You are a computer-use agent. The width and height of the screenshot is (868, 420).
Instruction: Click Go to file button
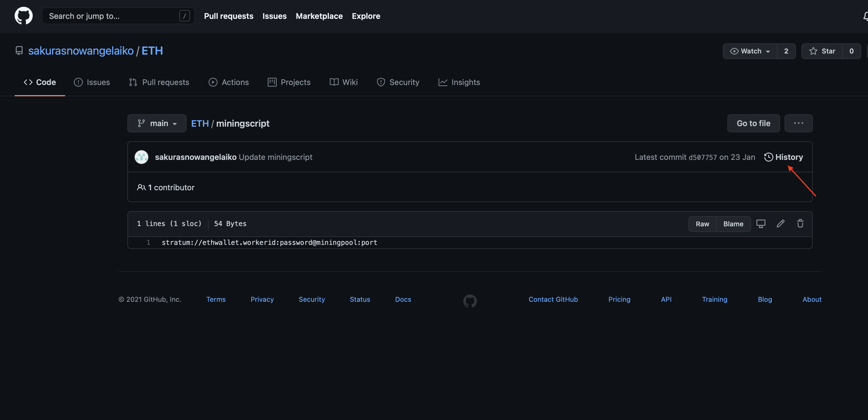(753, 123)
